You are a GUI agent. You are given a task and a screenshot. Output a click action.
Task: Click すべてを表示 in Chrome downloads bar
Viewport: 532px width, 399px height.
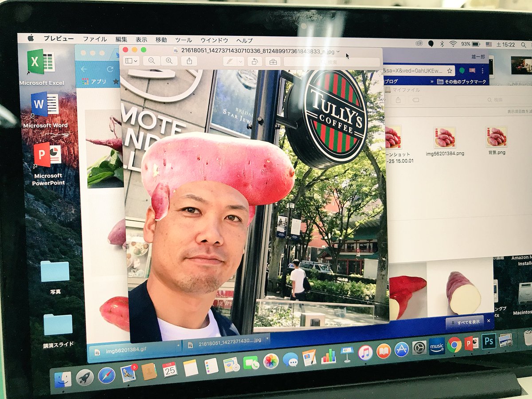tap(465, 321)
